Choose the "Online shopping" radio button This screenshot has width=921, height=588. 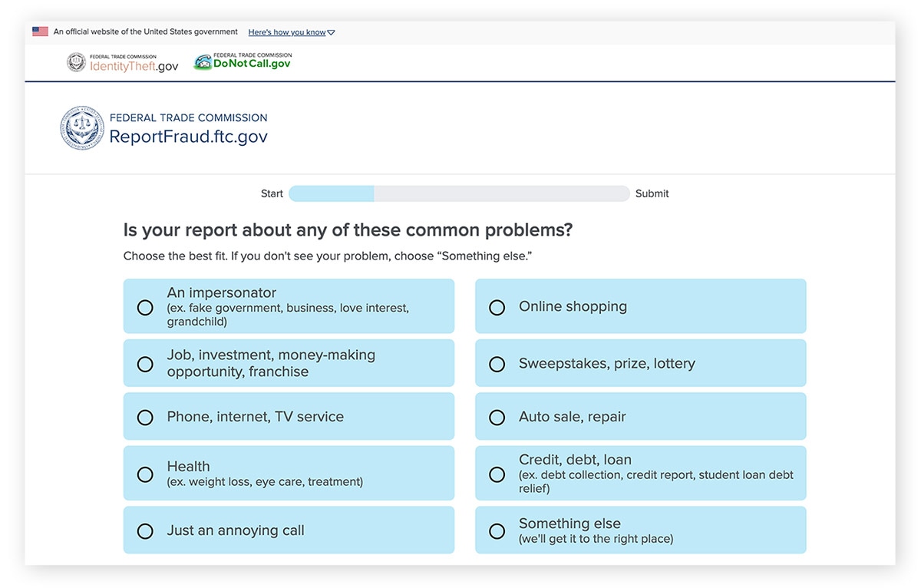pos(497,307)
